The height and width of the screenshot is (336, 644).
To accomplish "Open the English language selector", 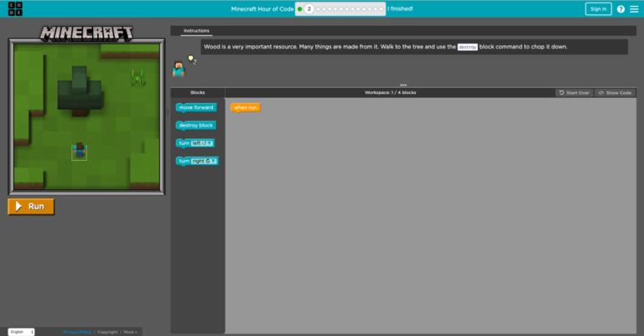I will click(21, 332).
